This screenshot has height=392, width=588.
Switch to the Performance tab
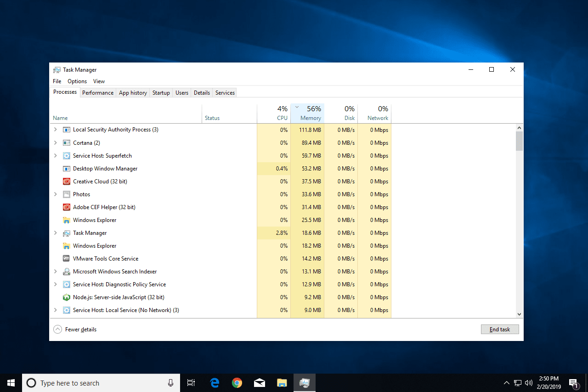98,92
